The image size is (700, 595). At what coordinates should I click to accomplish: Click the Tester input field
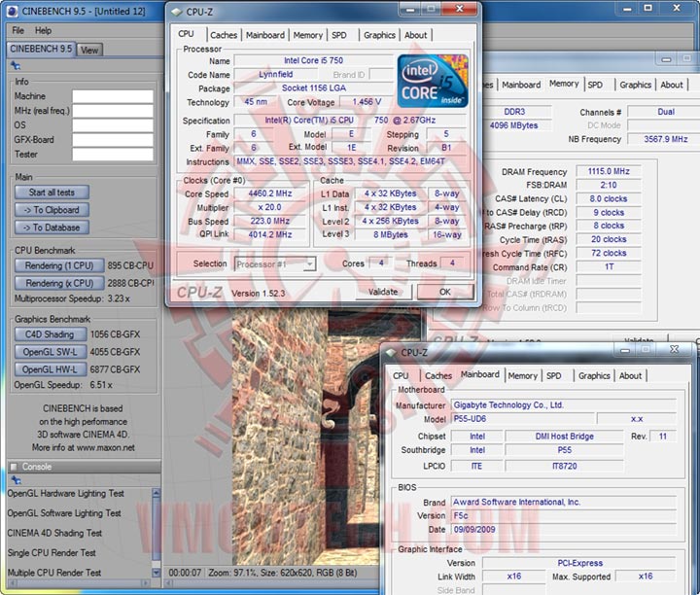[113, 155]
